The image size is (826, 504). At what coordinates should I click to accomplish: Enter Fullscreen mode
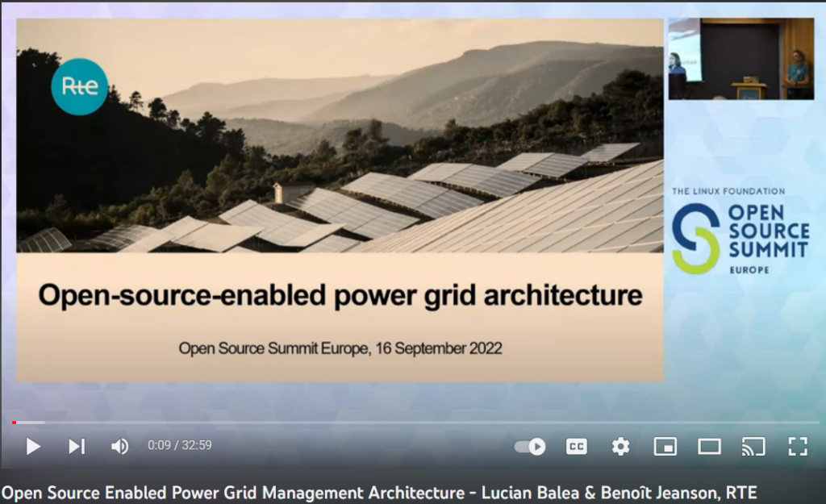tap(799, 446)
